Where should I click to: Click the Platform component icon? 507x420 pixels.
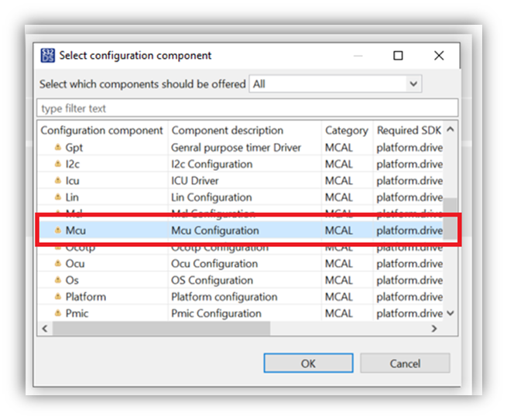click(x=57, y=297)
